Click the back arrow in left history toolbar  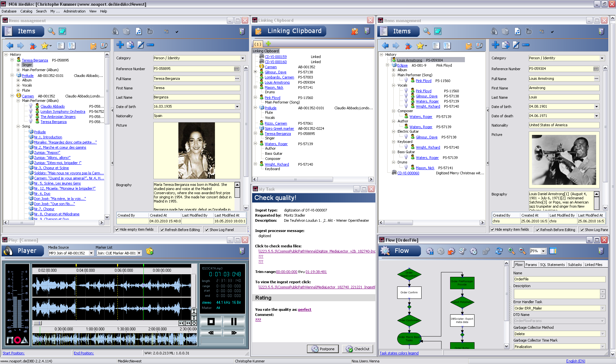click(x=10, y=45)
